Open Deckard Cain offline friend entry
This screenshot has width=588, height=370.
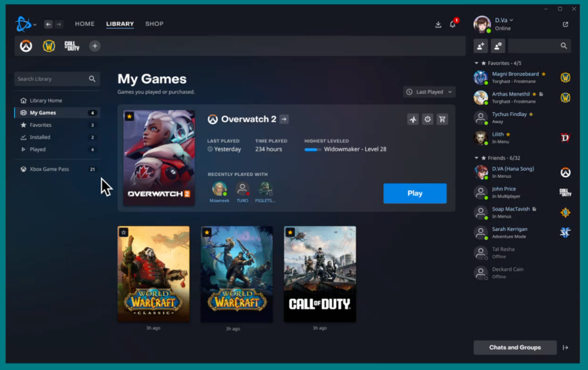pyautogui.click(x=522, y=273)
